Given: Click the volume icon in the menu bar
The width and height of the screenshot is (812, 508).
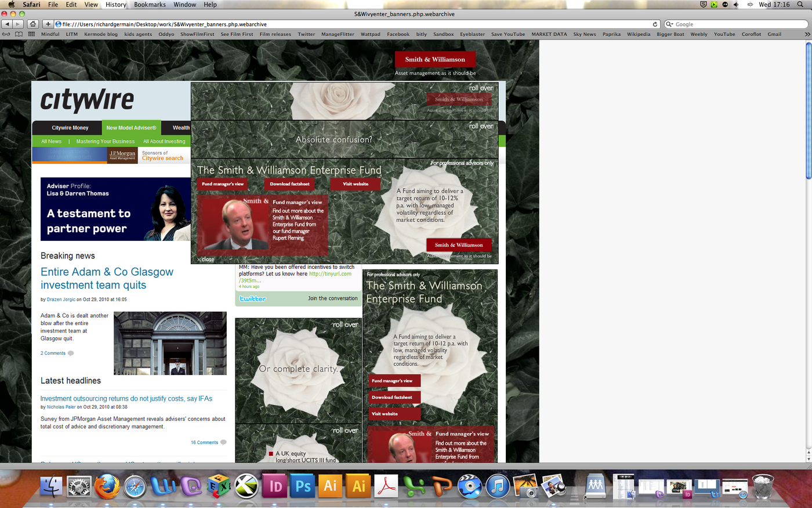Looking at the screenshot, I should [x=736, y=4].
